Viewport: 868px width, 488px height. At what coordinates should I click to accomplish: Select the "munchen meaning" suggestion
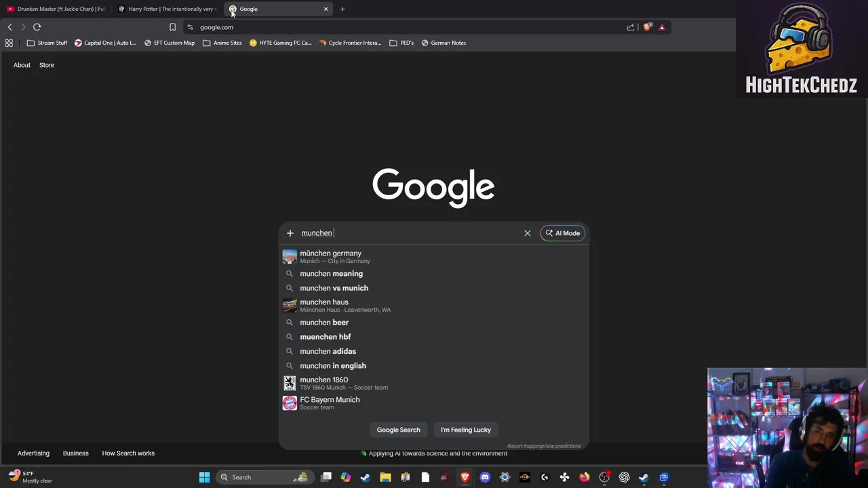click(x=434, y=274)
